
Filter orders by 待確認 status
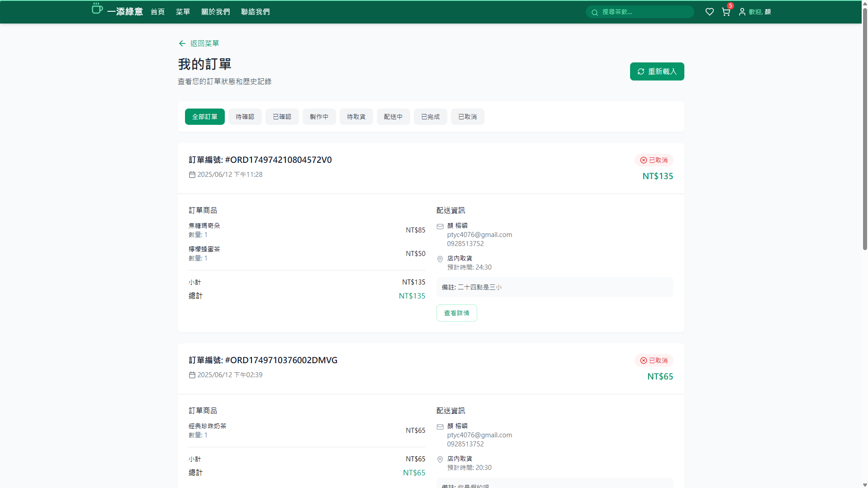(245, 117)
